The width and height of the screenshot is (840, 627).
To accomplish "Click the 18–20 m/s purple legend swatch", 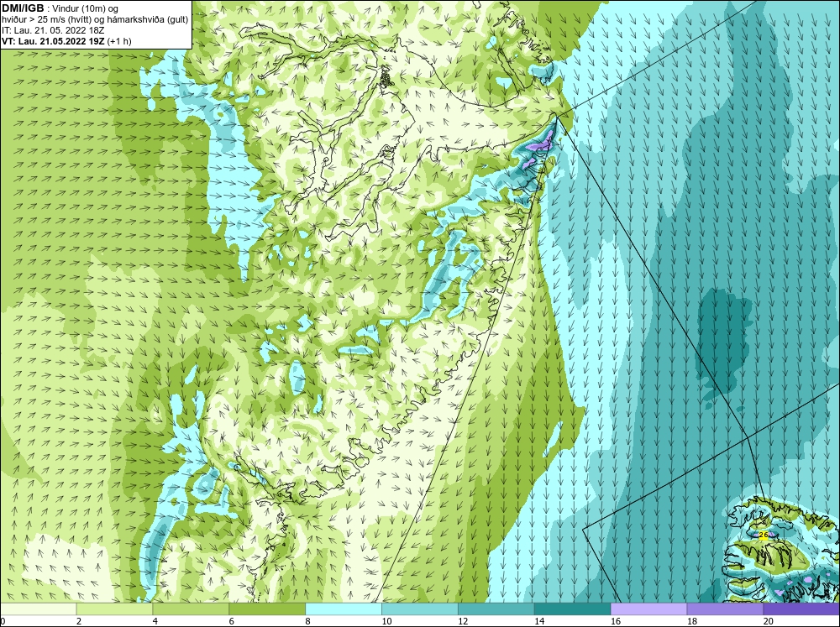I will point(725,609).
